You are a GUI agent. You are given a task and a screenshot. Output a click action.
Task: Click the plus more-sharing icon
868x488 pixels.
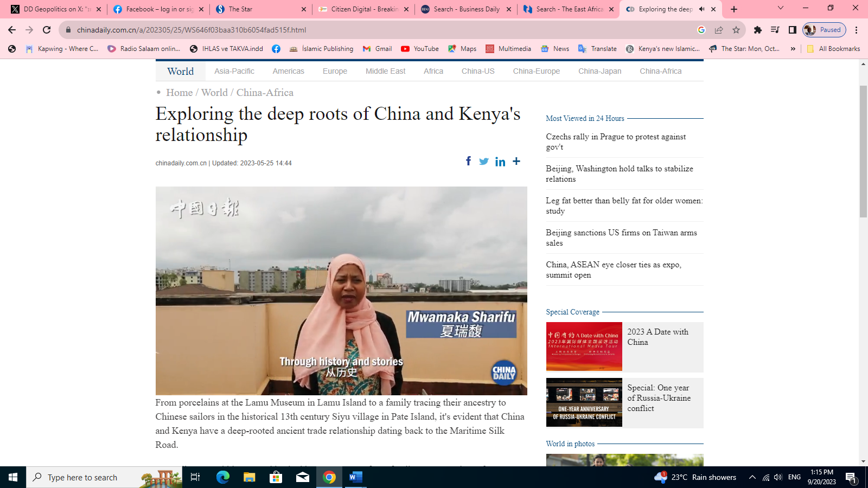(516, 161)
